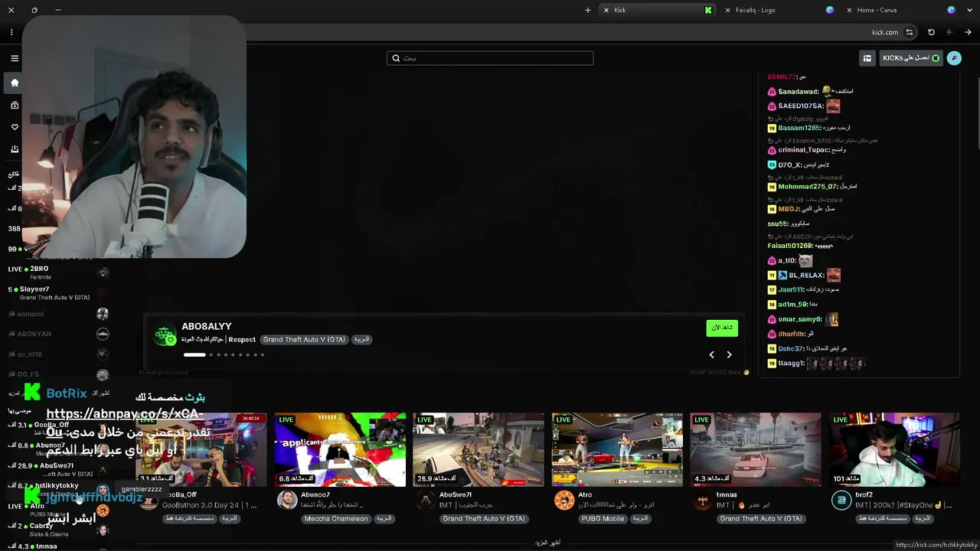Click the magnifier icon in the search box

point(396,58)
